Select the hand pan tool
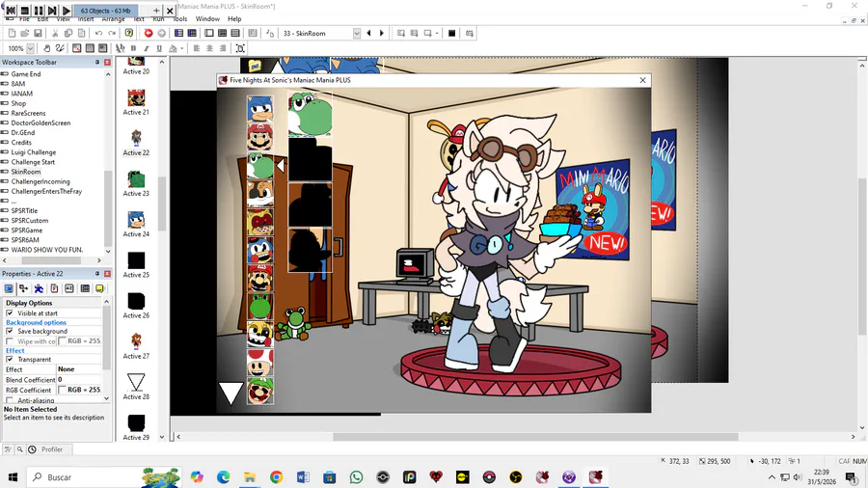This screenshot has width=868, height=488. click(47, 48)
